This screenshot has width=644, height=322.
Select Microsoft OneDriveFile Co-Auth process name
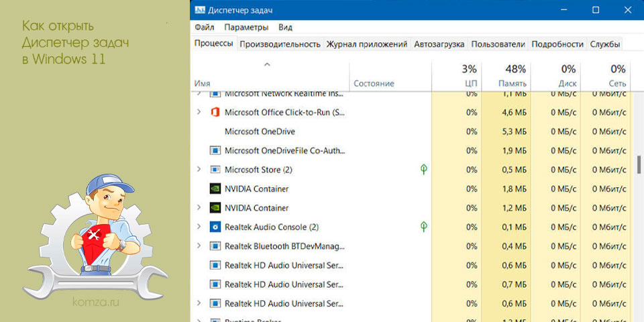[284, 150]
